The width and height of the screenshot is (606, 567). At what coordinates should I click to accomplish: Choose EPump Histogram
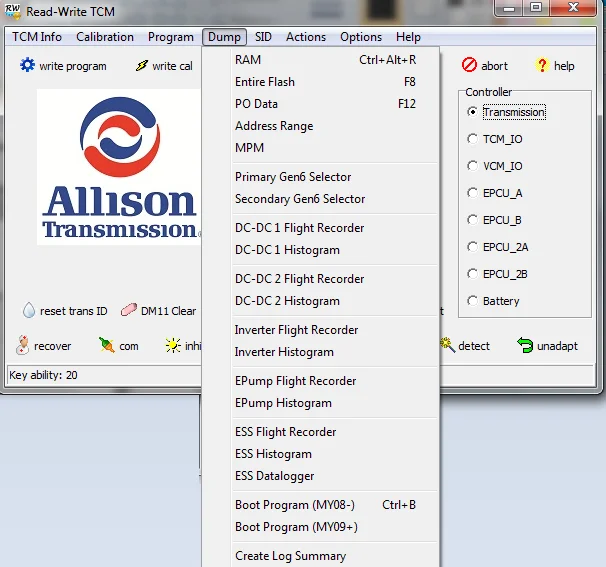321,403
